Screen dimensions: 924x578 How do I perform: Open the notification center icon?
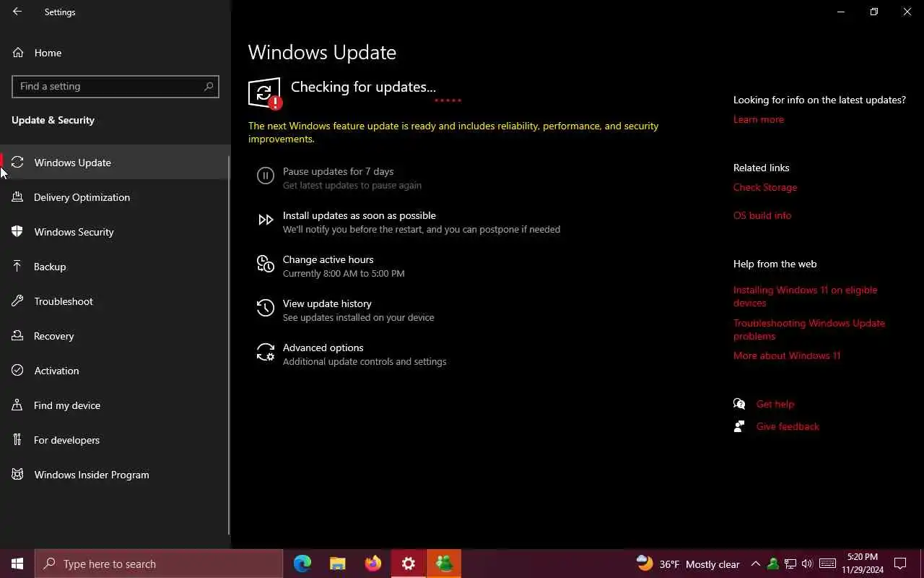point(900,564)
